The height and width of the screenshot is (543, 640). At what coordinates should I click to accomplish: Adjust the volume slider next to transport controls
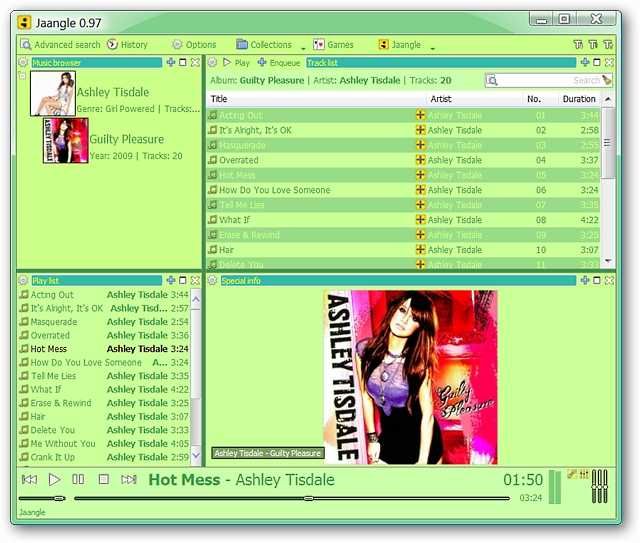pyautogui.click(x=42, y=498)
